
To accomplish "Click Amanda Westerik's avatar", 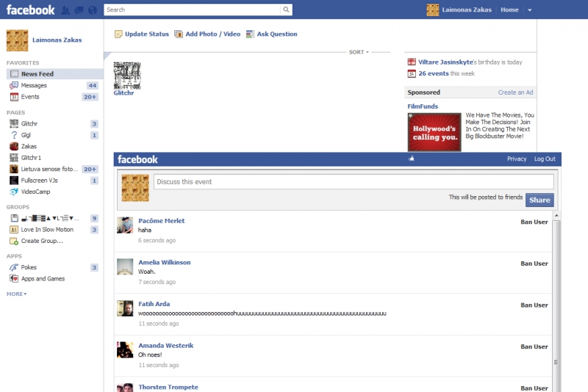I will (125, 349).
